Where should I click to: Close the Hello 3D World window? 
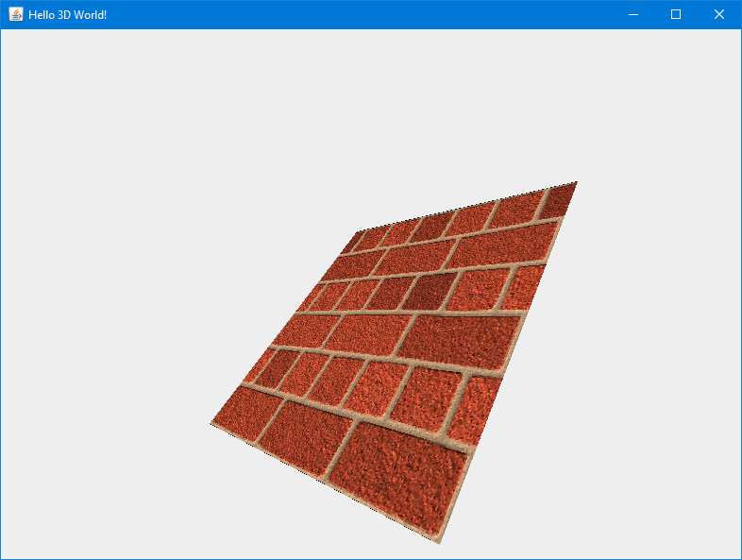coord(718,15)
